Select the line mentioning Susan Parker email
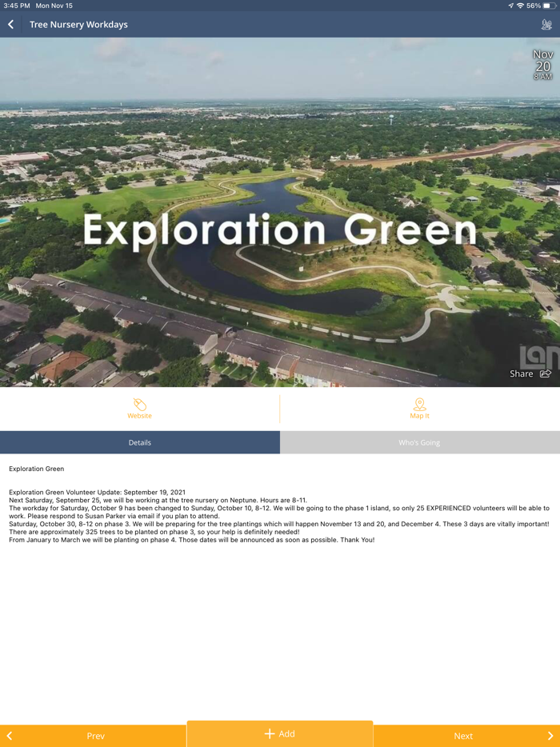 [x=114, y=516]
